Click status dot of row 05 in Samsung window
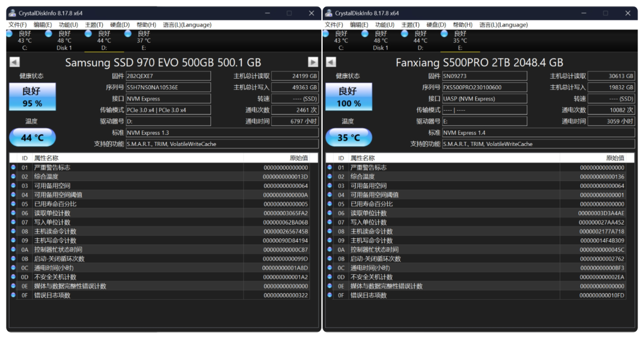644x339 pixels. pos(13,204)
